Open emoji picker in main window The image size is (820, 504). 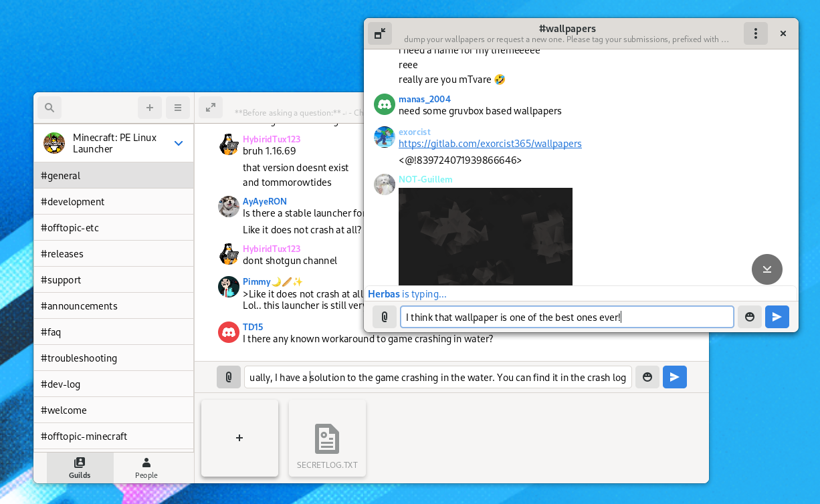pos(647,377)
